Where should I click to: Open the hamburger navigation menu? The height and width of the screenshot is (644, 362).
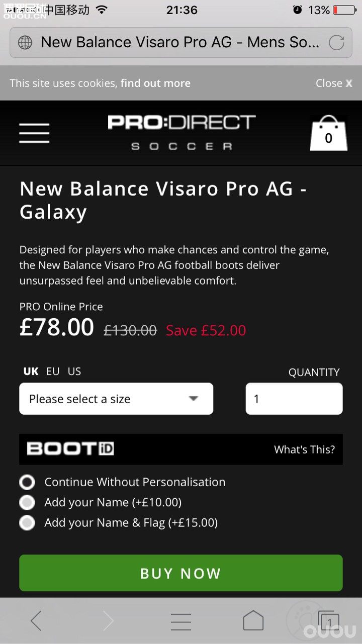[x=34, y=133]
